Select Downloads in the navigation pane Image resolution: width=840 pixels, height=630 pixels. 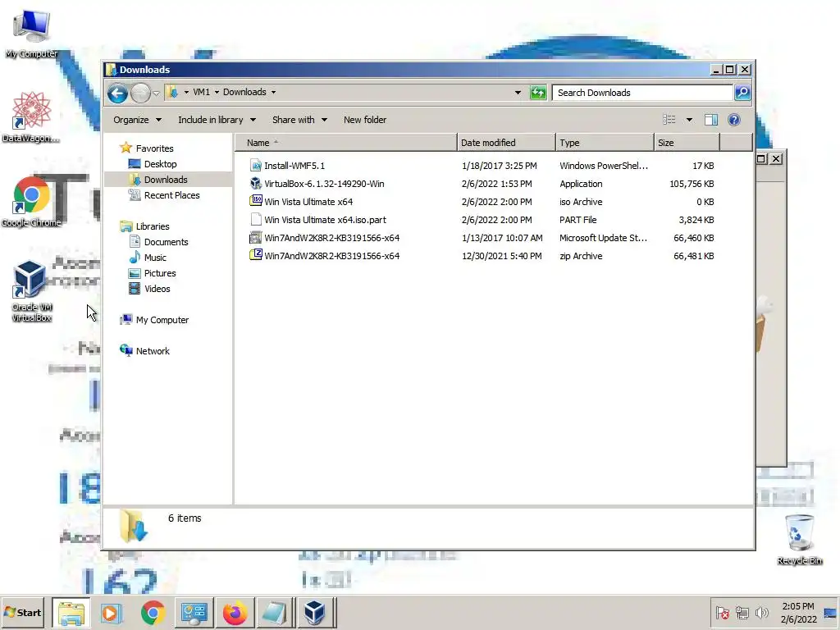[x=166, y=180]
